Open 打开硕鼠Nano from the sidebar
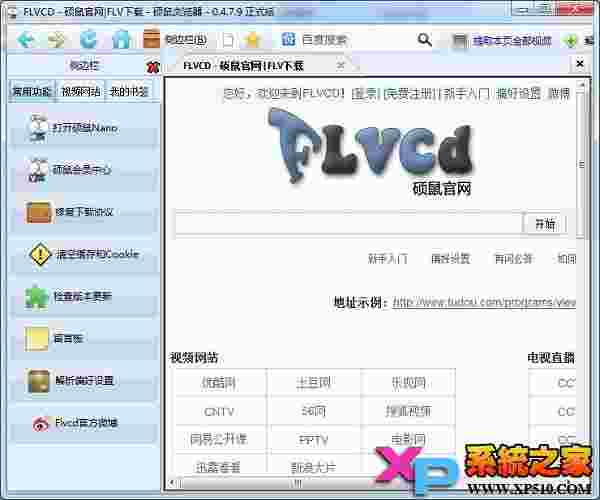Image resolution: width=600 pixels, height=500 pixels. click(84, 128)
